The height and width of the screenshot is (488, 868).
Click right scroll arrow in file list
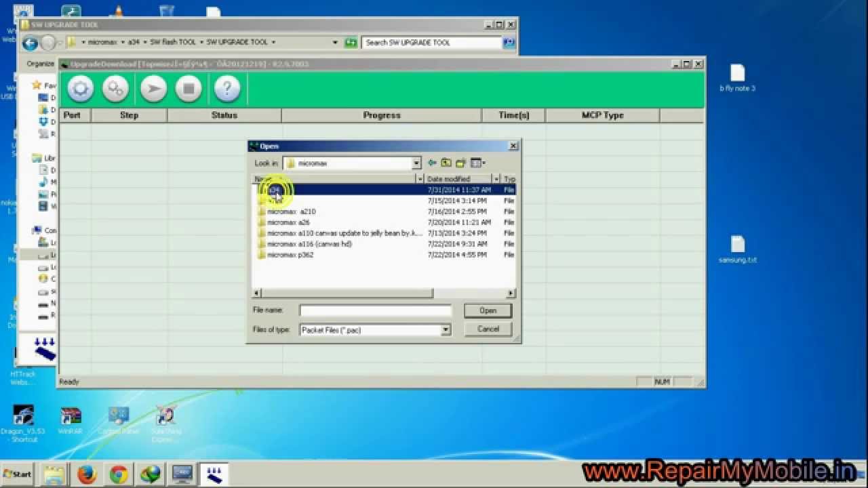point(511,293)
